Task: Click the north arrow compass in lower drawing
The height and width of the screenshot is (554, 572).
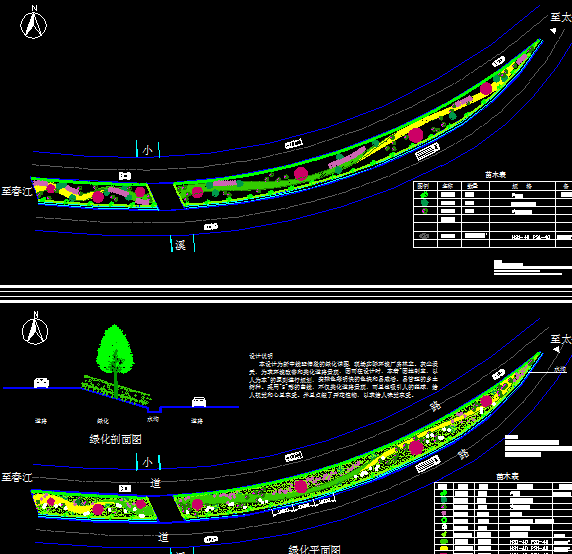Action: [x=35, y=328]
